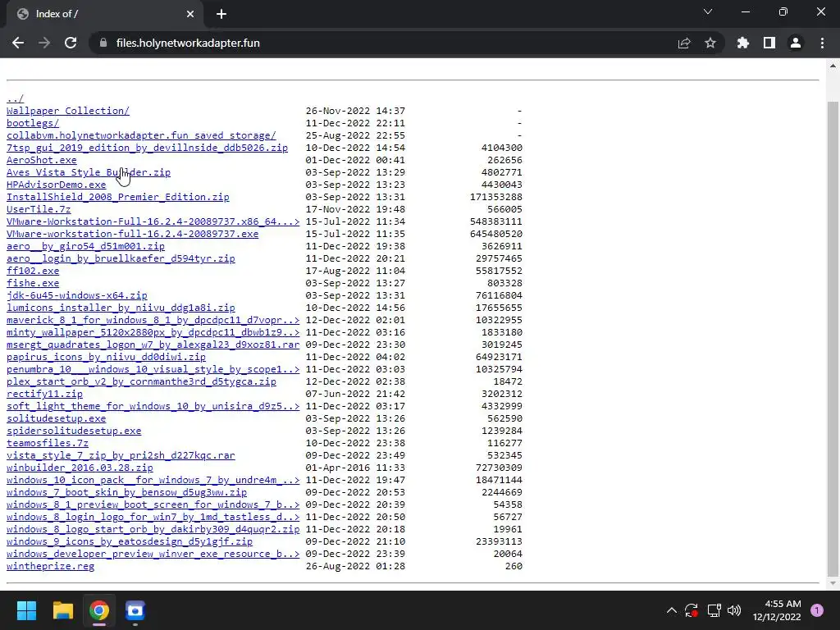
Task: Open the blue camera app in taskbar
Action: (x=135, y=610)
